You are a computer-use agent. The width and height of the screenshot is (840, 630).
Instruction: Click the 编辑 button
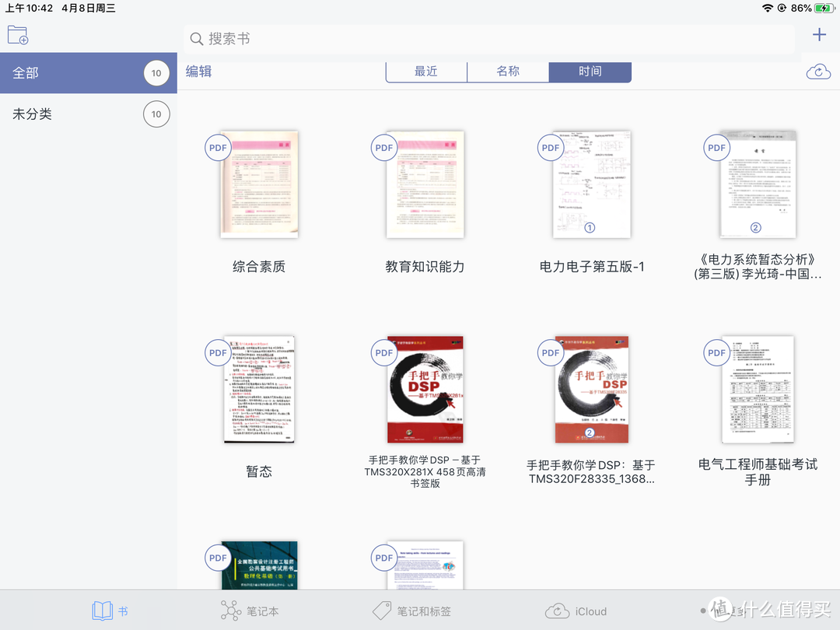point(199,72)
